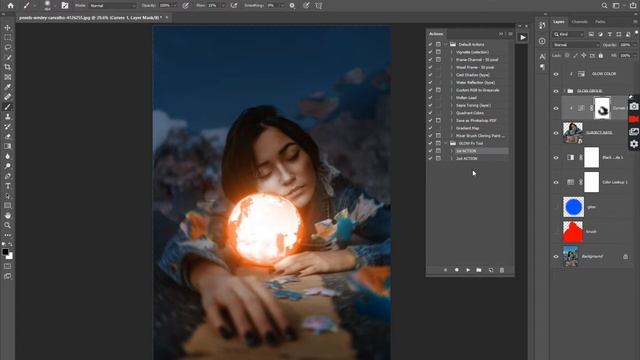
Task: Select the Pen tool
Action: pos(7,176)
